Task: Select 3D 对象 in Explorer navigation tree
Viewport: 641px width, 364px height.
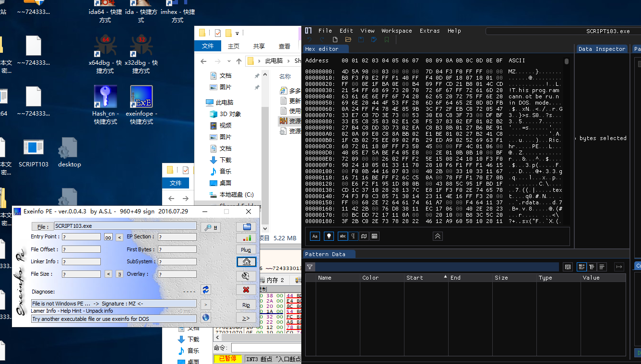Action: click(x=225, y=114)
